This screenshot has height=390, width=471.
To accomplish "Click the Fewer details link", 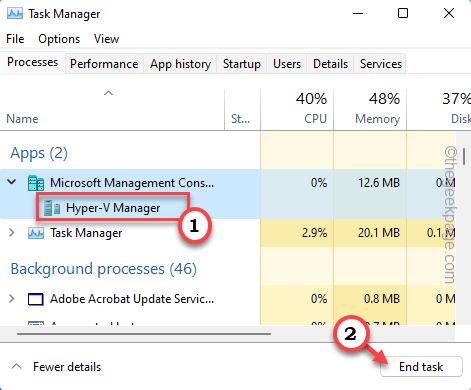I will 67,367.
